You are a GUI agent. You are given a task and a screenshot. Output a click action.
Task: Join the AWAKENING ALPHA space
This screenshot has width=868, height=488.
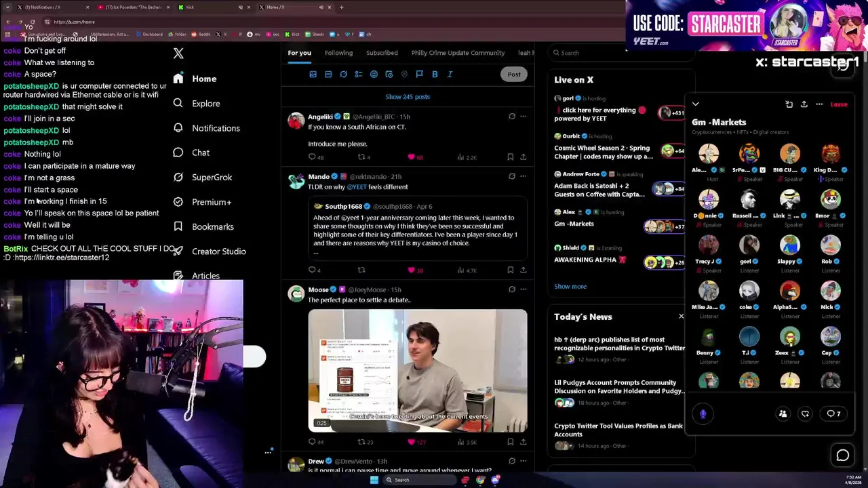590,260
